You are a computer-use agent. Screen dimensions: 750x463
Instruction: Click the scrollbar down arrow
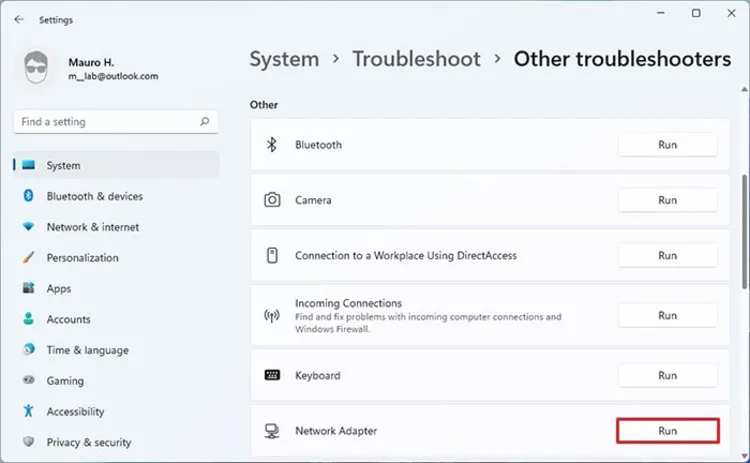pyautogui.click(x=744, y=455)
